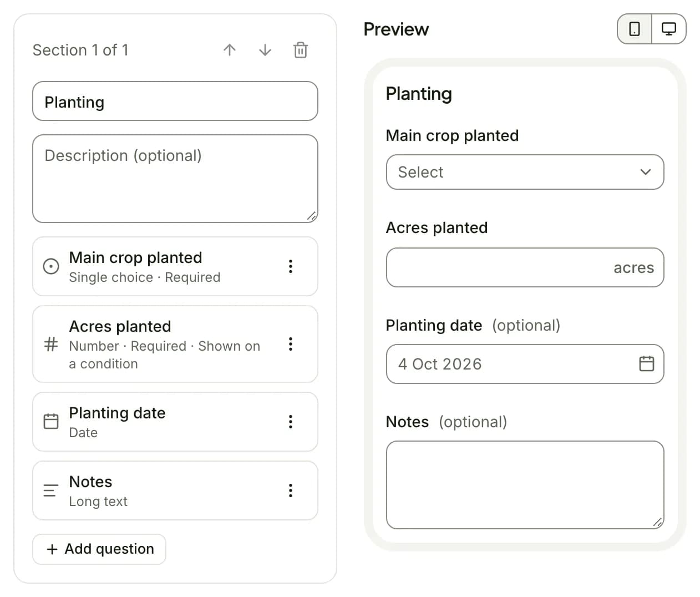Screen dimensions: 700x597
Task: Switch preview to mobile view
Action: [635, 29]
